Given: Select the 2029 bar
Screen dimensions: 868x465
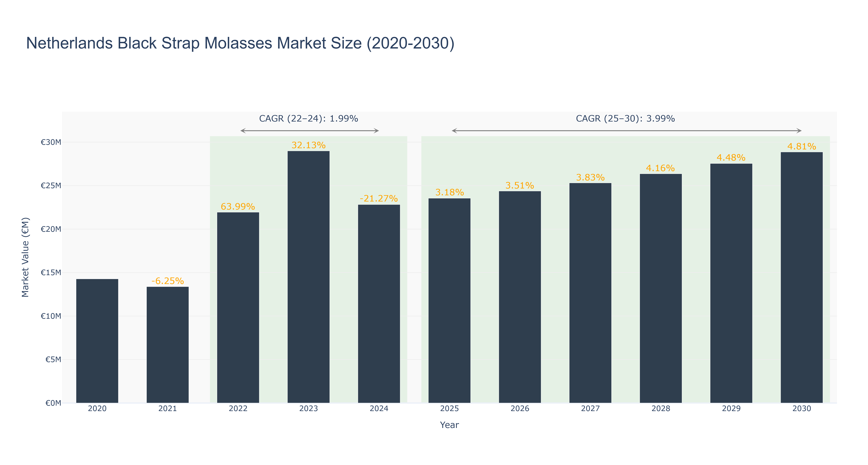Looking at the screenshot, I should tap(731, 283).
